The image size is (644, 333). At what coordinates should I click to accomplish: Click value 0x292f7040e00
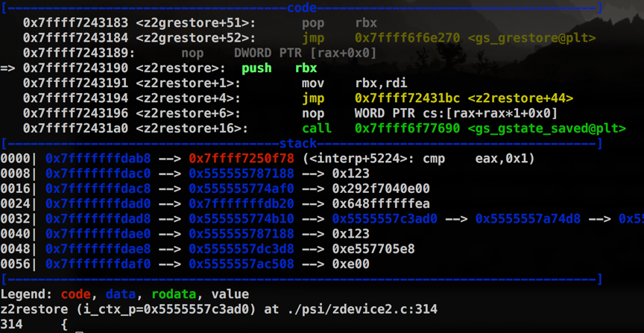point(381,189)
